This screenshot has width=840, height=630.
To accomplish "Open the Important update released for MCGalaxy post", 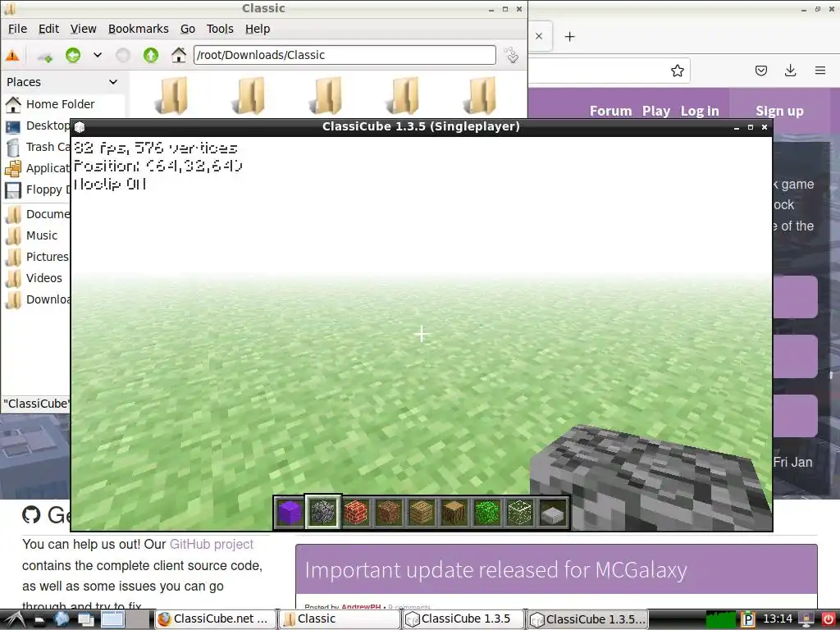I will [495, 570].
